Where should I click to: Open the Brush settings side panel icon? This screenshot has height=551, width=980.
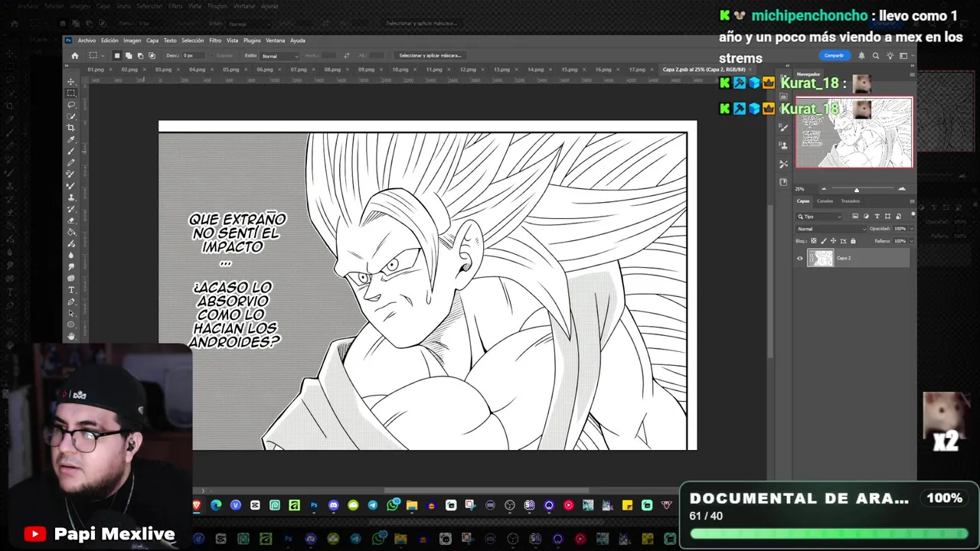pyautogui.click(x=783, y=127)
